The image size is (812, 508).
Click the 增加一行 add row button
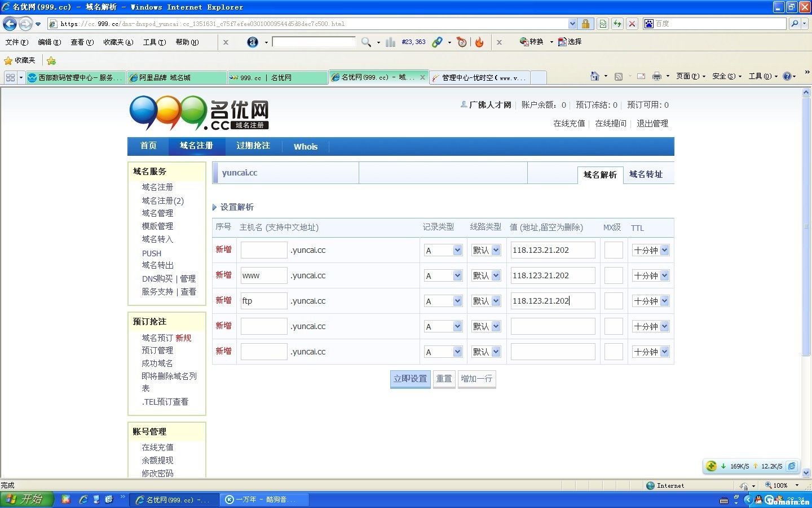[476, 379]
